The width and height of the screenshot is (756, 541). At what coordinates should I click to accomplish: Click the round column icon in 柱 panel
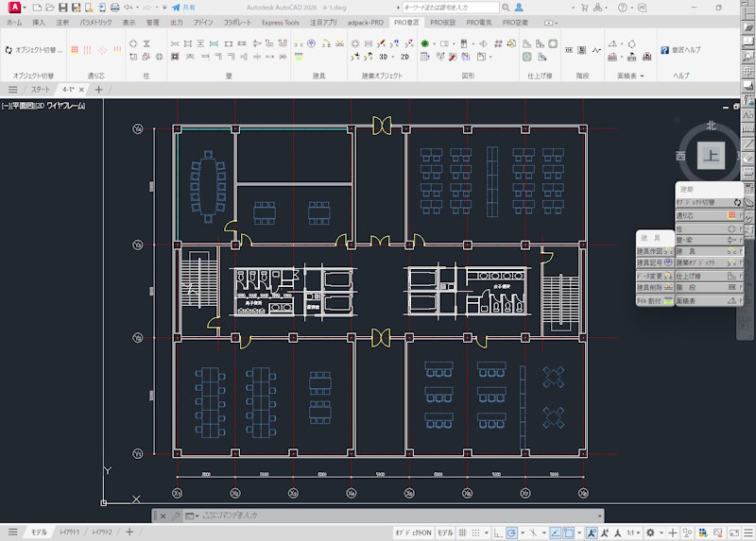pyautogui.click(x=133, y=43)
